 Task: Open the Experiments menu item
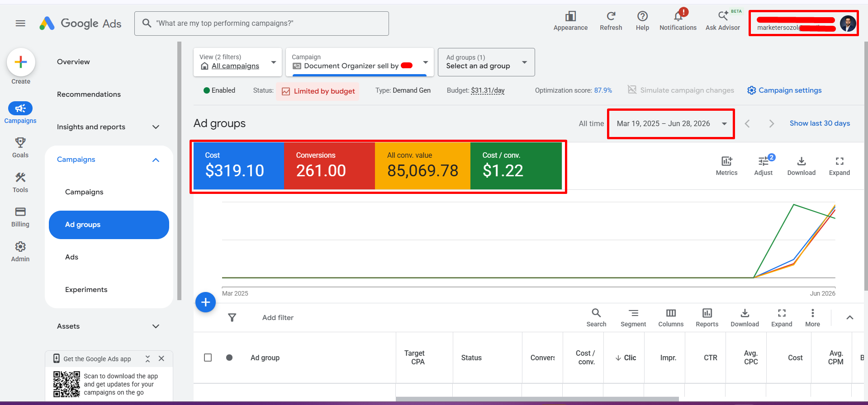86,290
